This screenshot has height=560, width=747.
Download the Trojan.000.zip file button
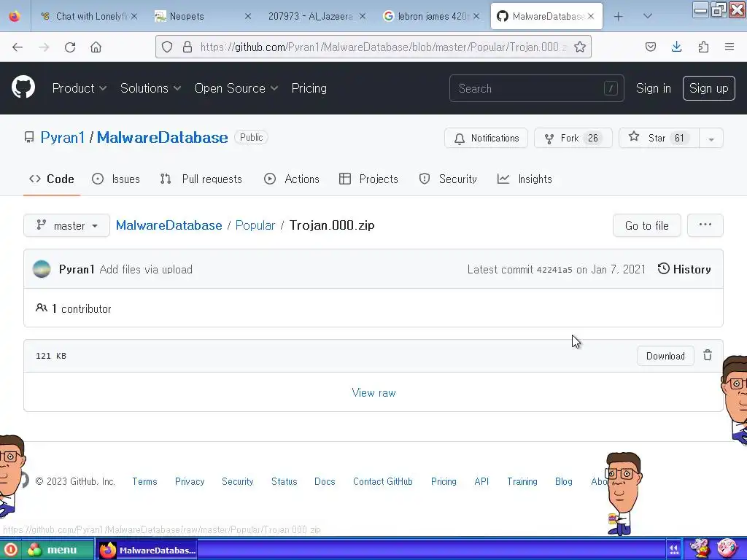(665, 356)
